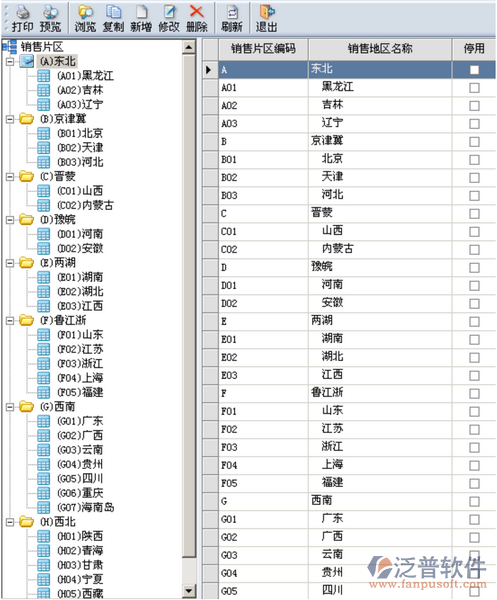This screenshot has height=600, width=497.
Task: Toggle 停用 checkbox for row C01 山西
Action: pyautogui.click(x=474, y=232)
